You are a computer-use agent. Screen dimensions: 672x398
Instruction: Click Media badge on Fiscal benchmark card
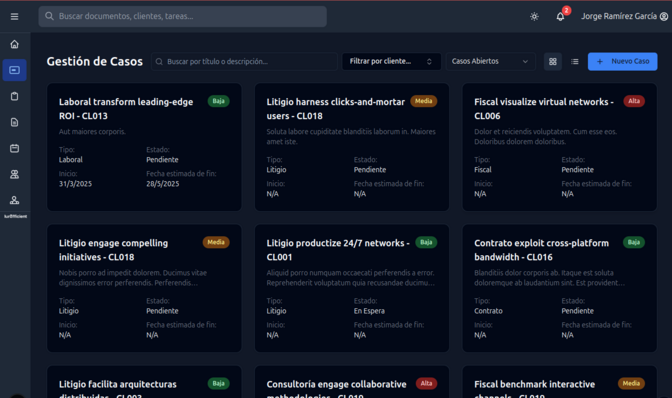pyautogui.click(x=631, y=383)
